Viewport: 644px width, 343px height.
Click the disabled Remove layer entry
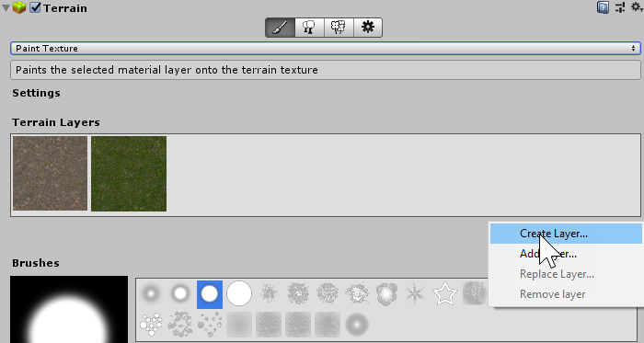tap(566, 294)
